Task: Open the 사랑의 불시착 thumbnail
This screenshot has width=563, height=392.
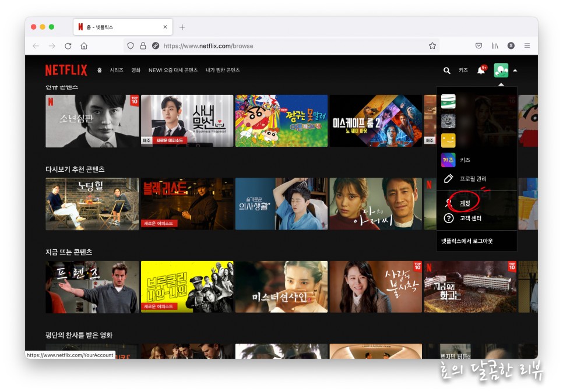Action: coord(375,287)
